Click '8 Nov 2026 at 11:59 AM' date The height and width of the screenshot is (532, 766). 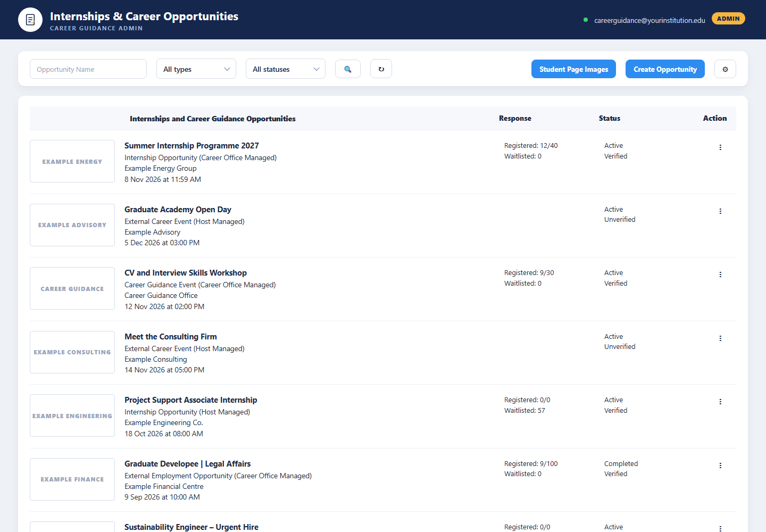163,179
